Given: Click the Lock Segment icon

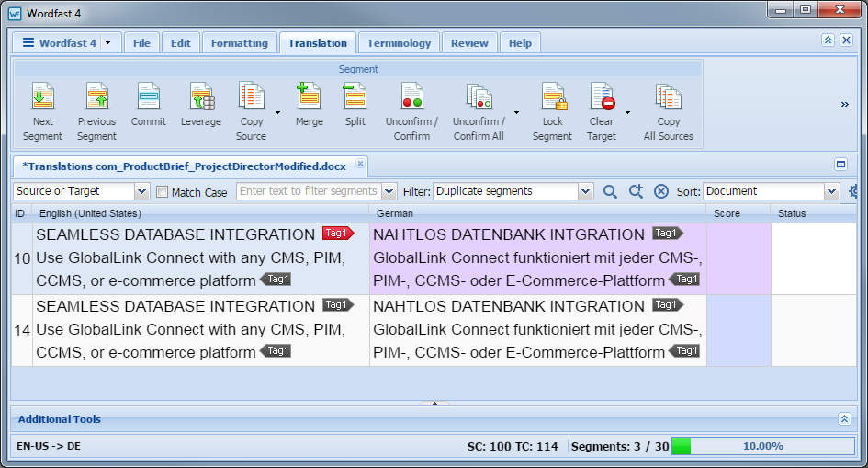Looking at the screenshot, I should tap(552, 110).
